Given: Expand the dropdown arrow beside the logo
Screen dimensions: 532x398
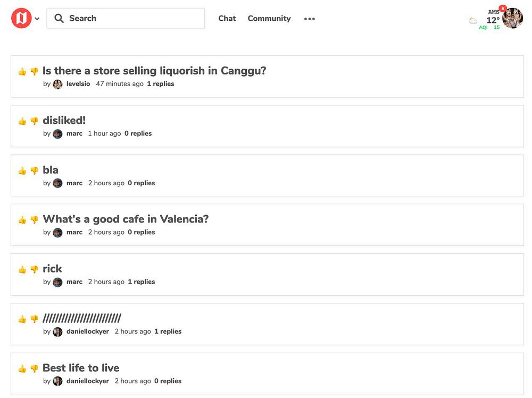Looking at the screenshot, I should (x=37, y=19).
